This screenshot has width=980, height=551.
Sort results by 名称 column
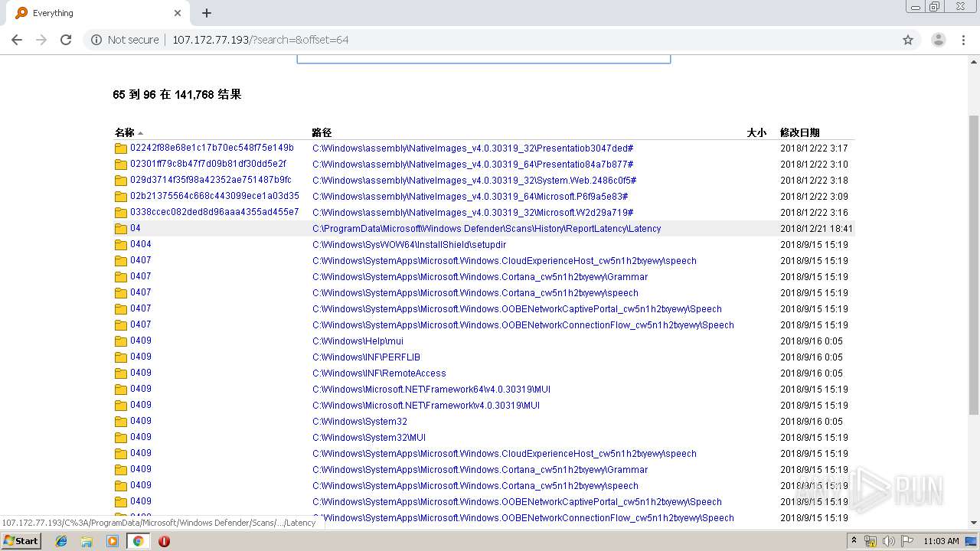tap(125, 132)
